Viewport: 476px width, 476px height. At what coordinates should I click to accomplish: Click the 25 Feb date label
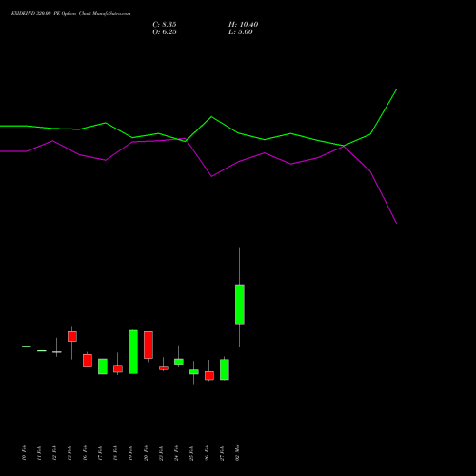point(191,452)
